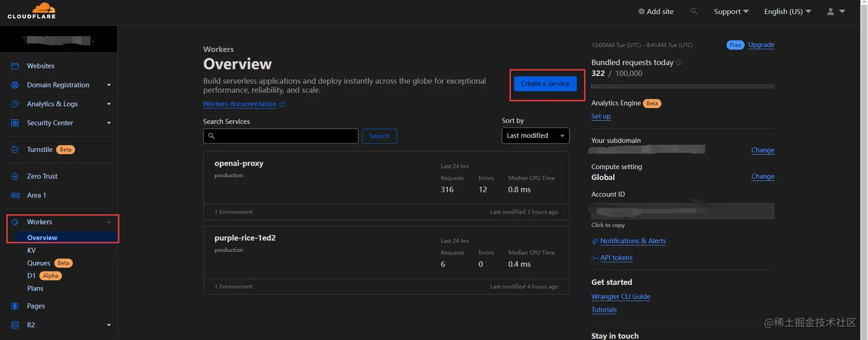Collapse the Workers section arrow
The height and width of the screenshot is (340, 868).
click(109, 222)
